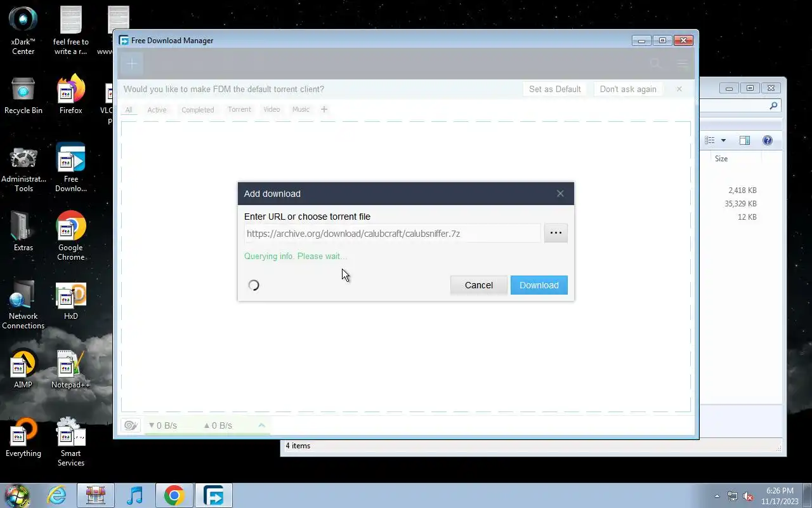Open Free Download Manager desktop shortcut
The height and width of the screenshot is (508, 812).
coord(71,168)
